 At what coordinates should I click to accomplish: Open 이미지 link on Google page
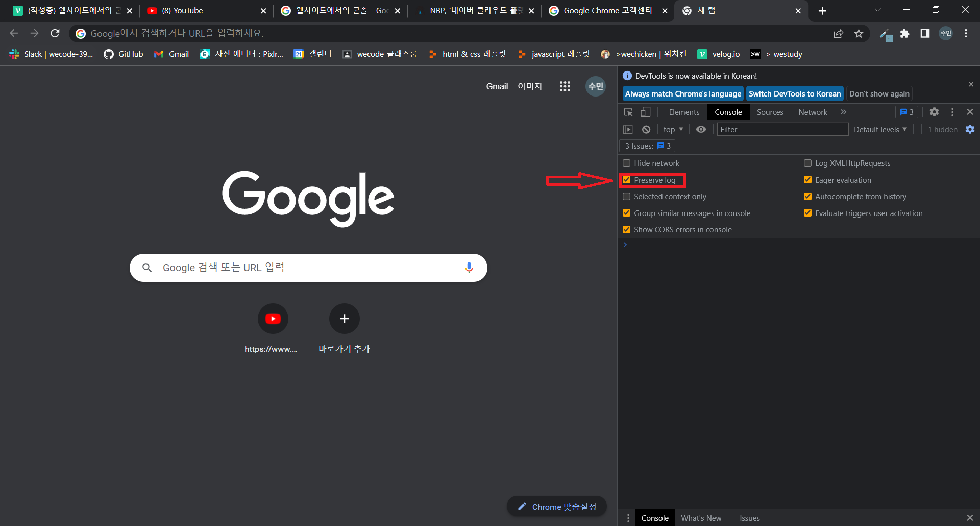tap(530, 86)
